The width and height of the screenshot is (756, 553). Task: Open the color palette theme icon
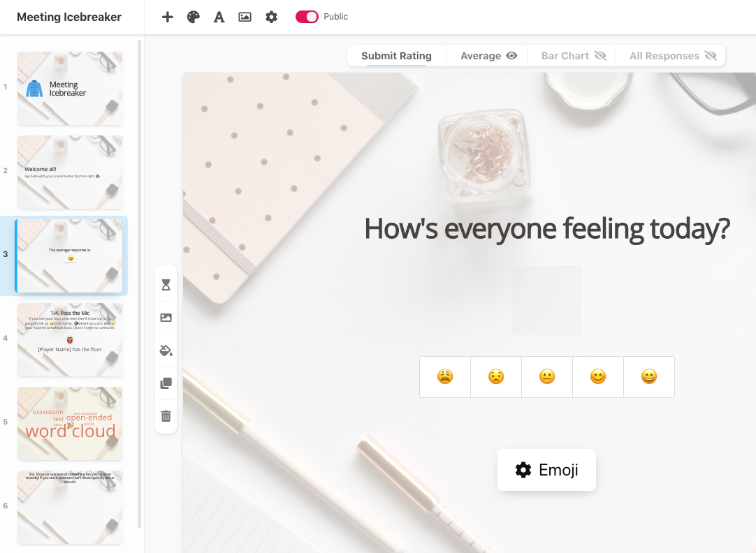coord(194,17)
